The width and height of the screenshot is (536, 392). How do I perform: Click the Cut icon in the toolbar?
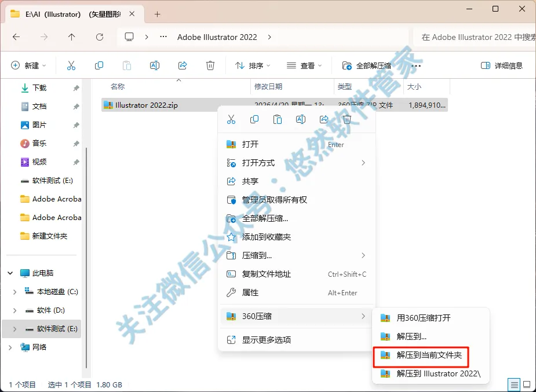coord(71,65)
